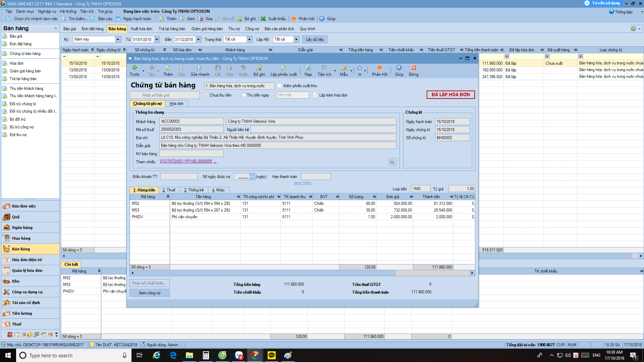Select Thu tiền ngay radio button

coord(244,95)
